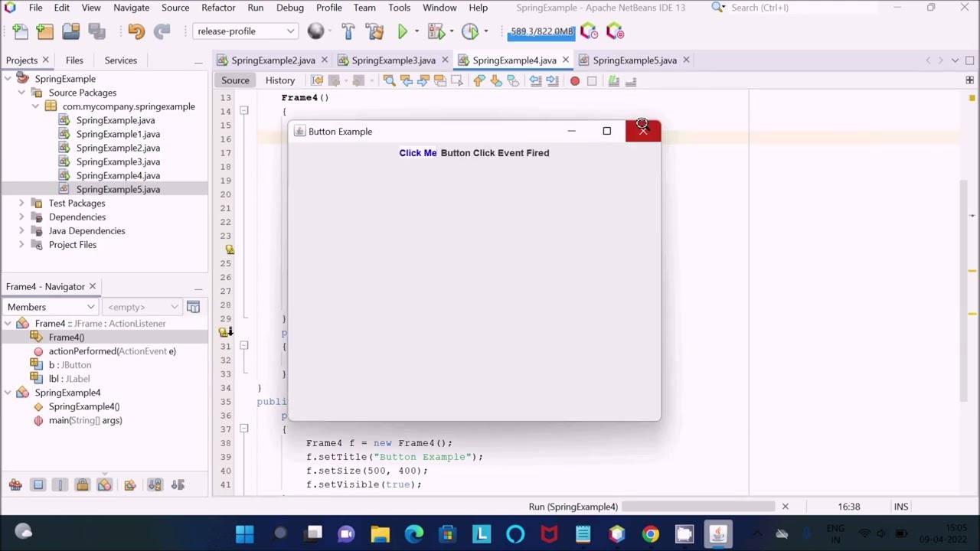
Task: Click the Find Selection magnifier icon
Action: (389, 80)
